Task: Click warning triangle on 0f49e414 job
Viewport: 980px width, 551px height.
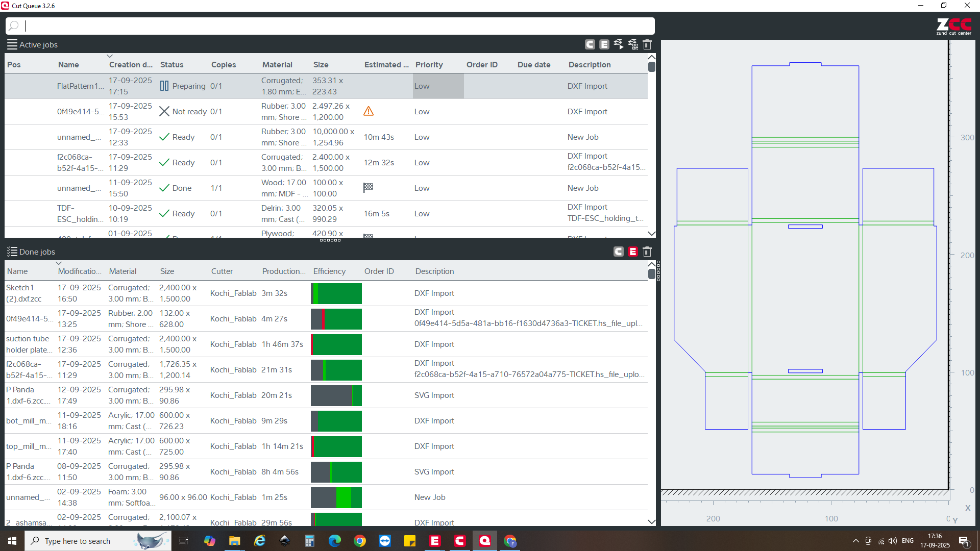Action: [369, 111]
